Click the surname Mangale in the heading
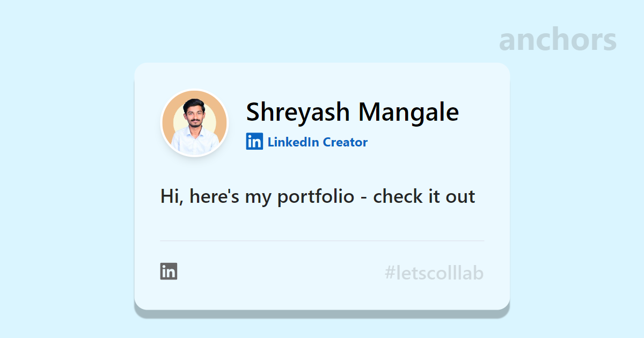This screenshot has width=644, height=338. [x=409, y=112]
